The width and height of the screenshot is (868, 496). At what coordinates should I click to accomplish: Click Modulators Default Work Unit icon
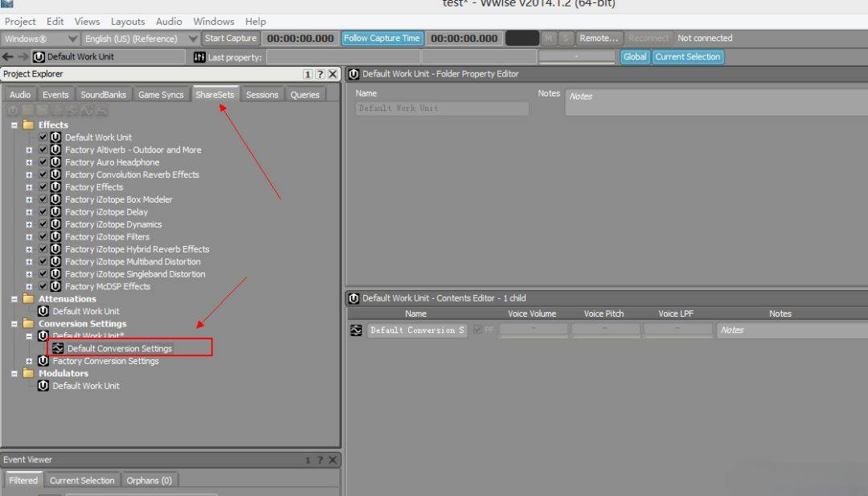43,386
